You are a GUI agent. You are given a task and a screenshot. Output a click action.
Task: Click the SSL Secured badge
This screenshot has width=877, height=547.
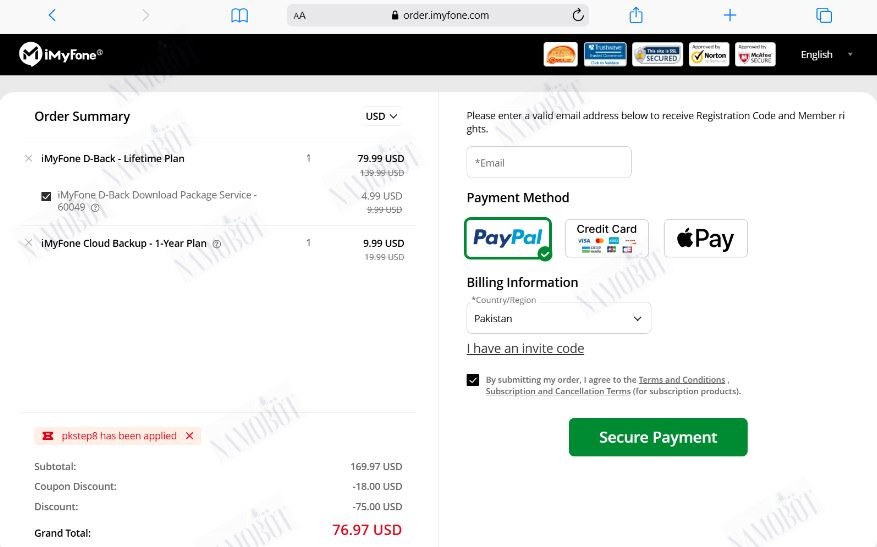coord(657,54)
